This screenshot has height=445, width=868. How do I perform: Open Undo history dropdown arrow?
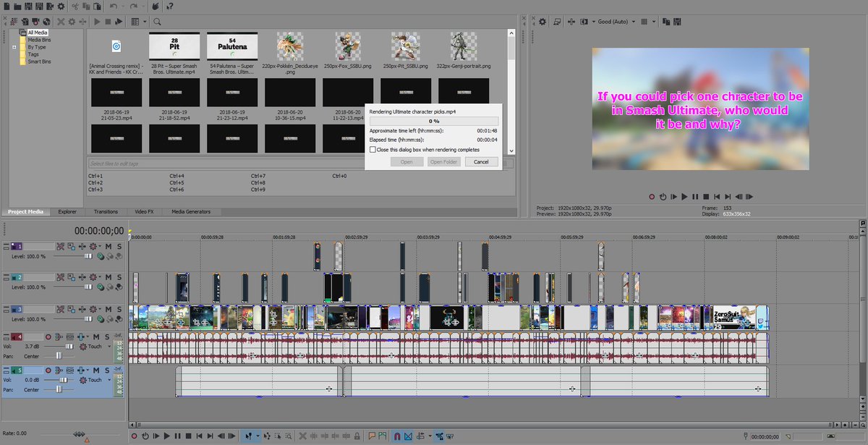(x=123, y=7)
